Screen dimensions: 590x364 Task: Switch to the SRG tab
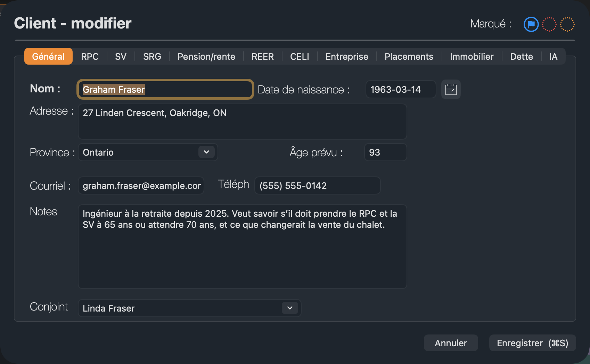click(152, 56)
